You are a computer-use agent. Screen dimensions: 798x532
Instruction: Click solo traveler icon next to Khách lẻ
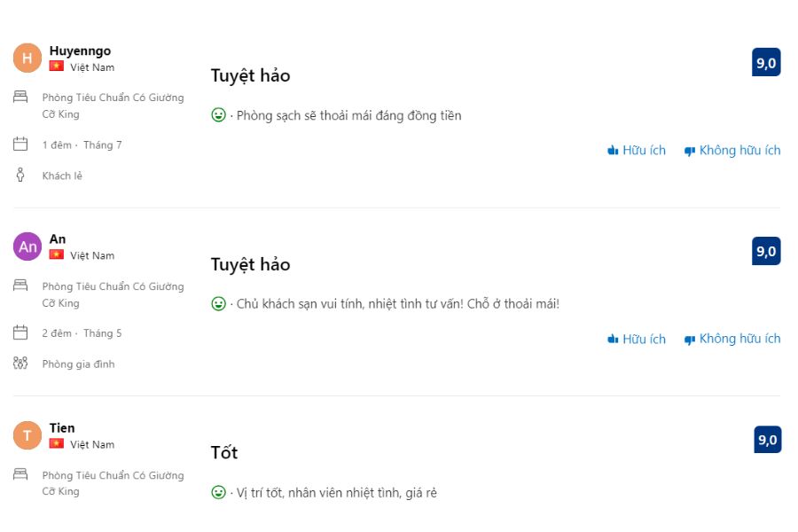[20, 175]
